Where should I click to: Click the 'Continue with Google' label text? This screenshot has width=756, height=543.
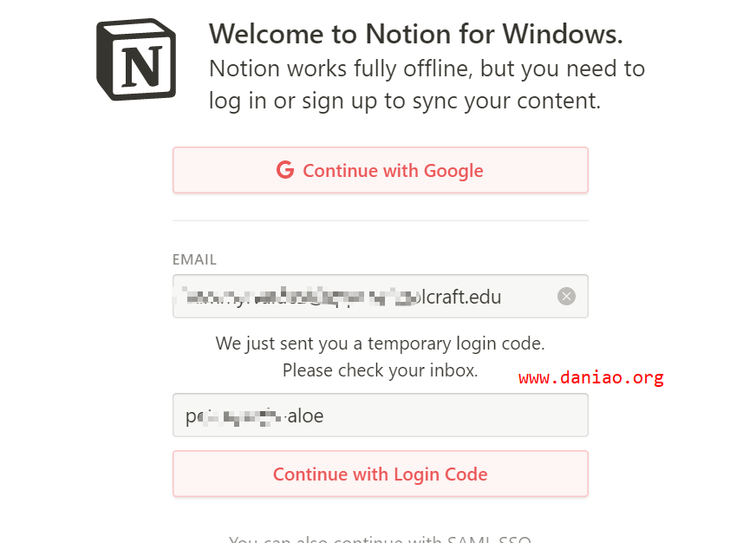pos(393,171)
